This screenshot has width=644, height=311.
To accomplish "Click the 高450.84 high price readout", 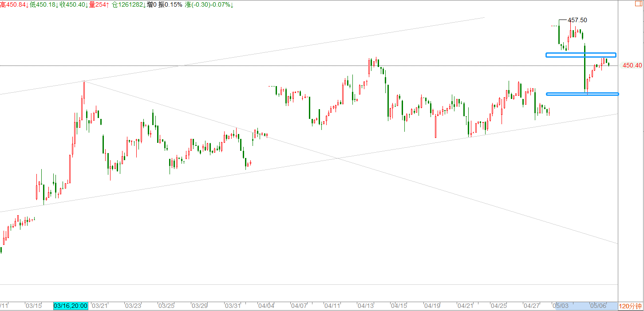I will (x=14, y=4).
